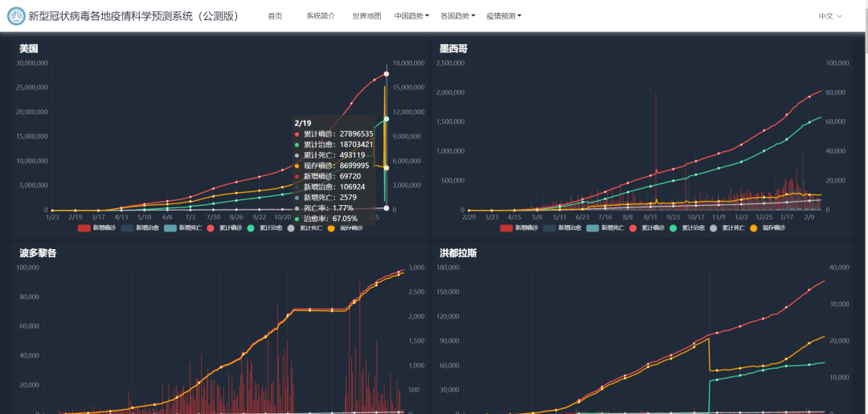Click the 累计死亡 gray dot in 墨西哥 legend
Image resolution: width=868 pixels, height=414 pixels.
click(x=714, y=227)
